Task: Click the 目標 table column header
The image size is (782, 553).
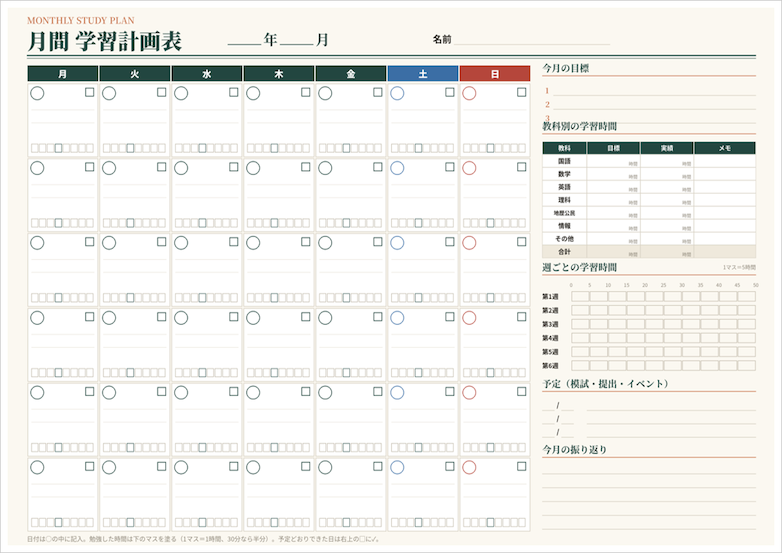Action: click(613, 148)
